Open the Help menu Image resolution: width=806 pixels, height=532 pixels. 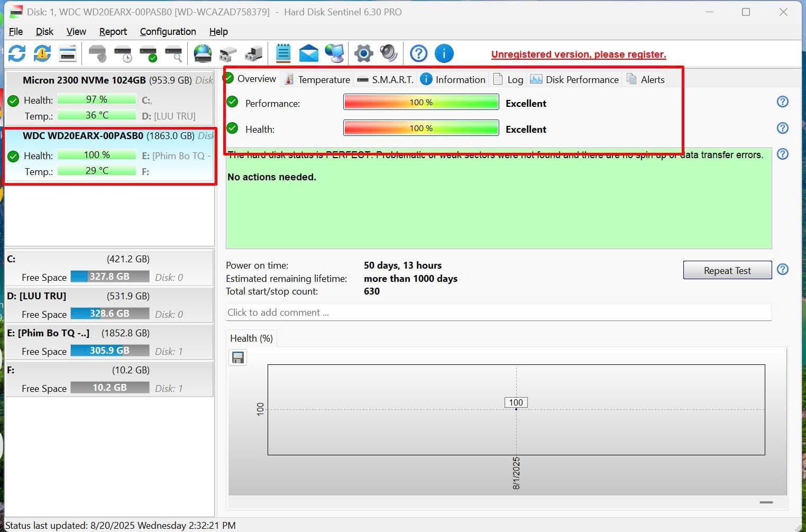tap(218, 32)
